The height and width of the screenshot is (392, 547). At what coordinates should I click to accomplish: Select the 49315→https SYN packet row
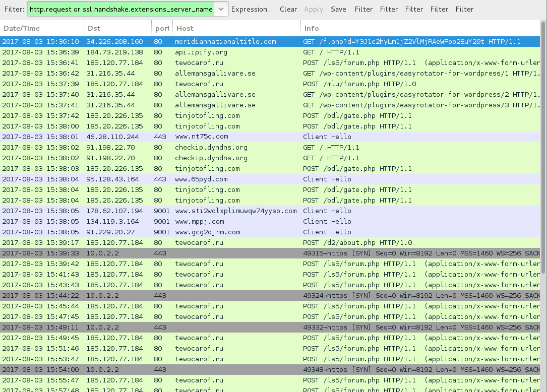270,253
